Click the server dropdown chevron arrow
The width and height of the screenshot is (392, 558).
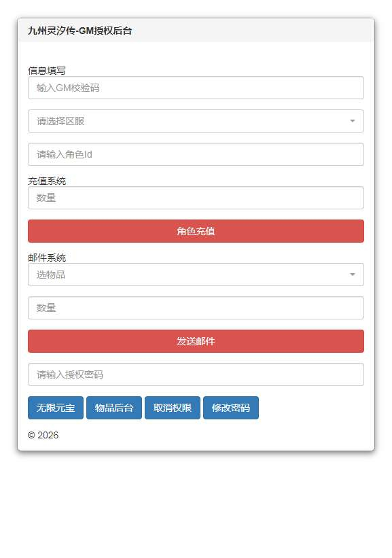pos(353,121)
